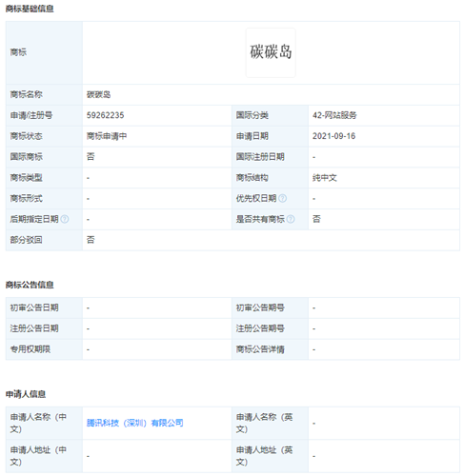Screen dimensions: 464x476
Task: Click the 申请/注册号 label cell
Action: [x=44, y=115]
